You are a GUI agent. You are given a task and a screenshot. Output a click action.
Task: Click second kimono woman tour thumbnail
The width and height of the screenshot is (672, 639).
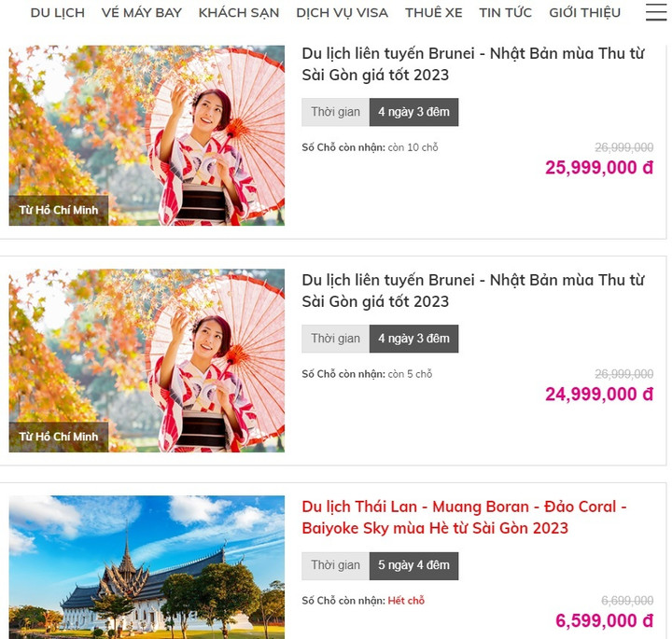(147, 361)
